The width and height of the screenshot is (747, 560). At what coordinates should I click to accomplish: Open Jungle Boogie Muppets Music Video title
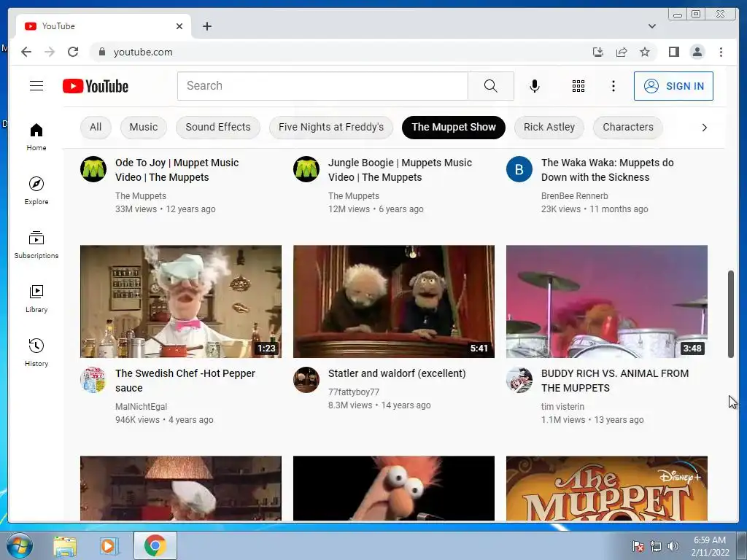click(x=400, y=169)
